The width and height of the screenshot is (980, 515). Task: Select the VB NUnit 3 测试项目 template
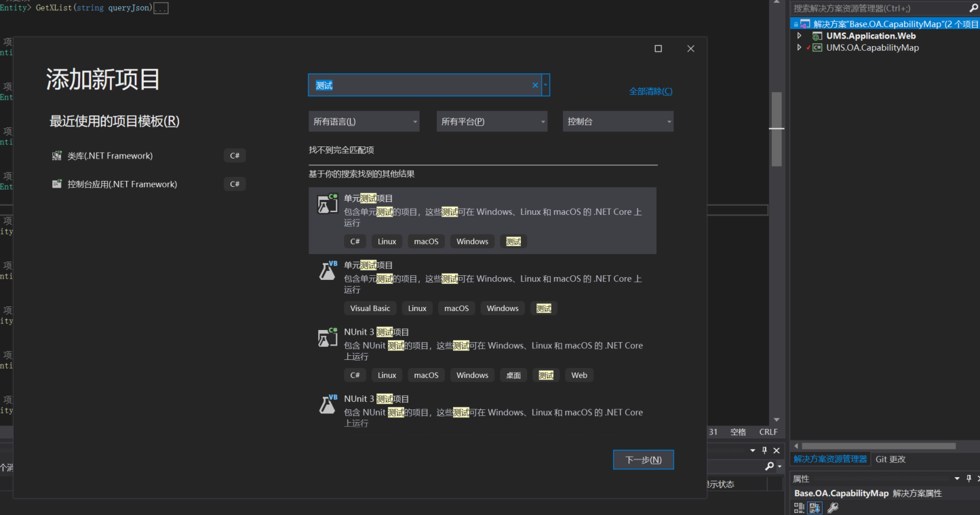482,411
